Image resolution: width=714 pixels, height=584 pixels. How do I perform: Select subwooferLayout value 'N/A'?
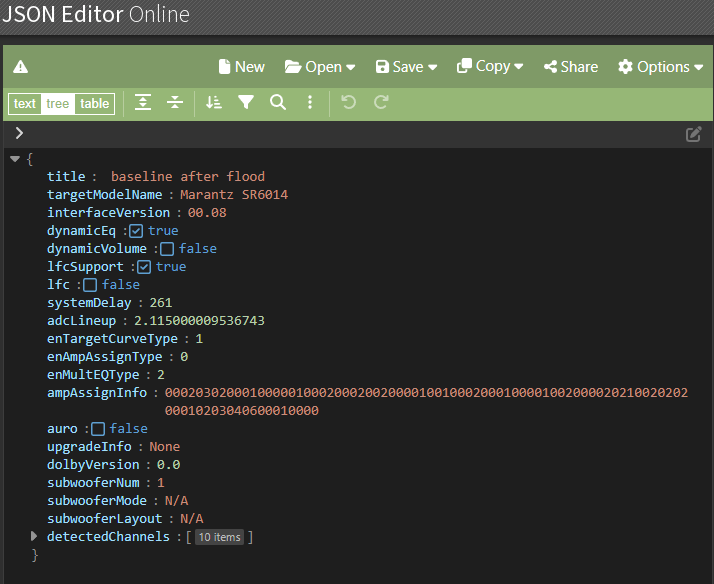pos(192,518)
